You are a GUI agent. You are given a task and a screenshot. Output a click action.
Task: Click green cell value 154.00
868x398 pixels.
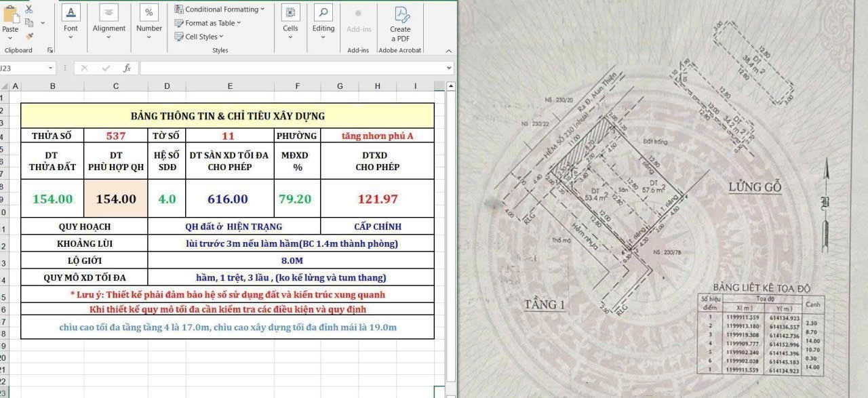point(52,199)
